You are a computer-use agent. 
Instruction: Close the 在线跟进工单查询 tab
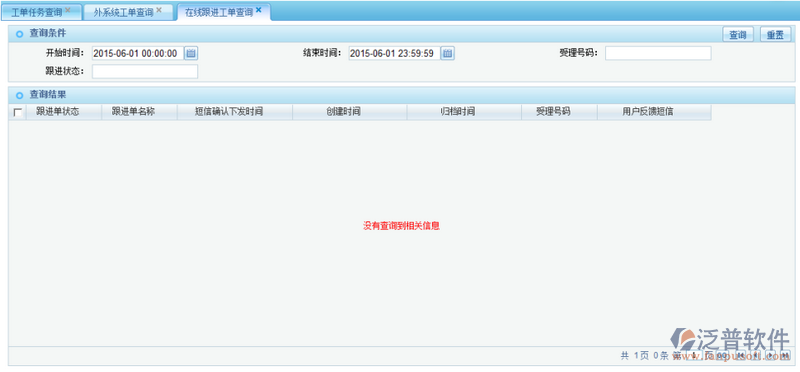259,10
